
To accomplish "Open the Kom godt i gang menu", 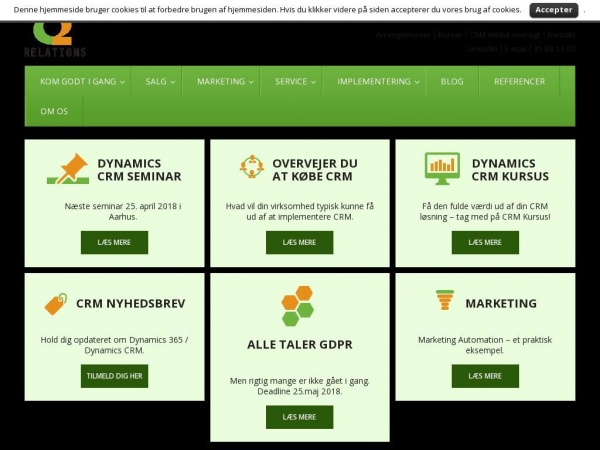I will click(78, 82).
